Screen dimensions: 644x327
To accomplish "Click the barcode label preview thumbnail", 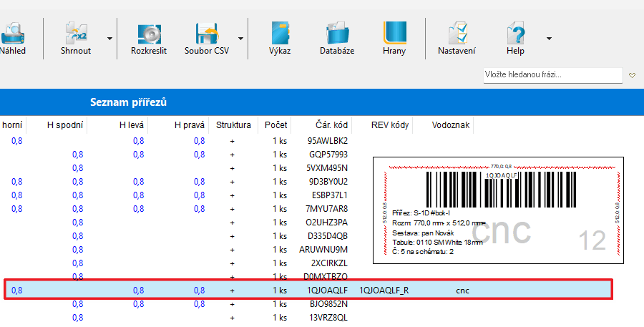I will click(x=497, y=210).
